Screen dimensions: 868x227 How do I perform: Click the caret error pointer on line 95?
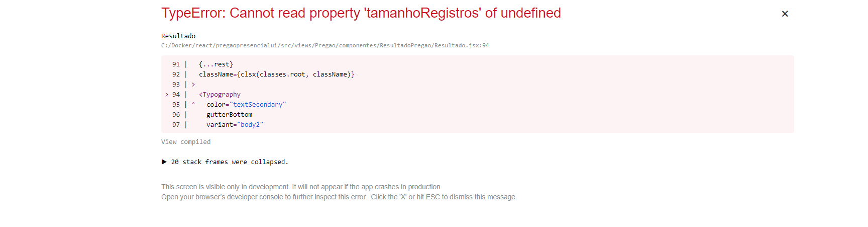point(193,105)
